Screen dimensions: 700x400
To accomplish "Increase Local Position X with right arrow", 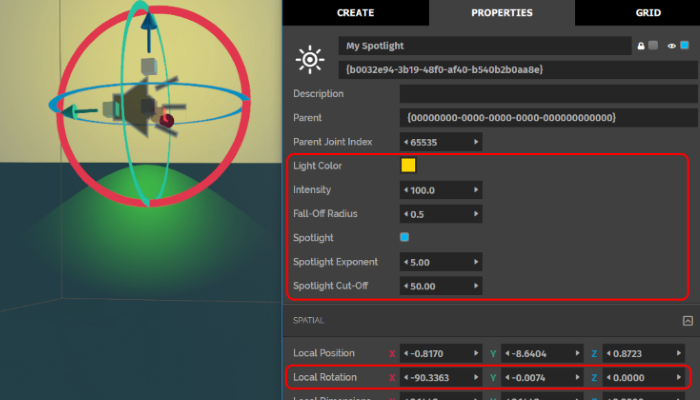I will point(476,353).
